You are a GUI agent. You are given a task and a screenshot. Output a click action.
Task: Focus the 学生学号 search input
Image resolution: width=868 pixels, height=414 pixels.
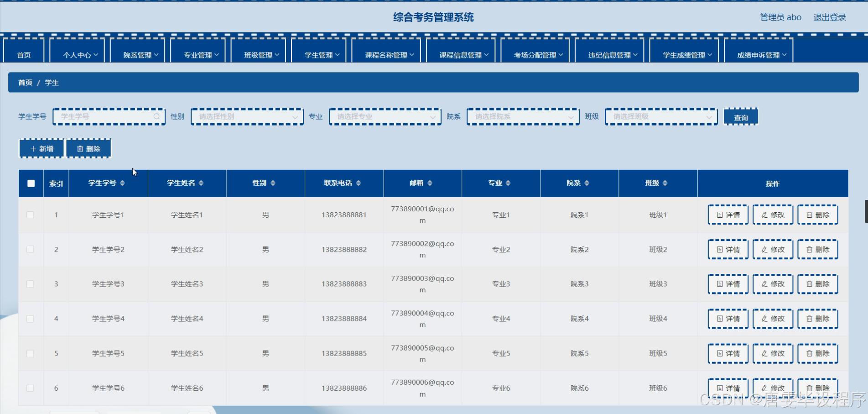[109, 117]
